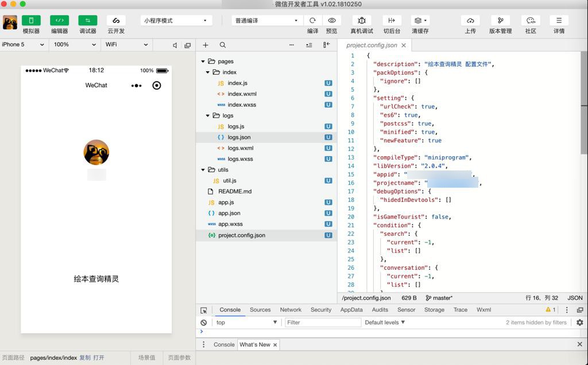Switch to the Sources tab
The image size is (588, 365).
point(260,310)
